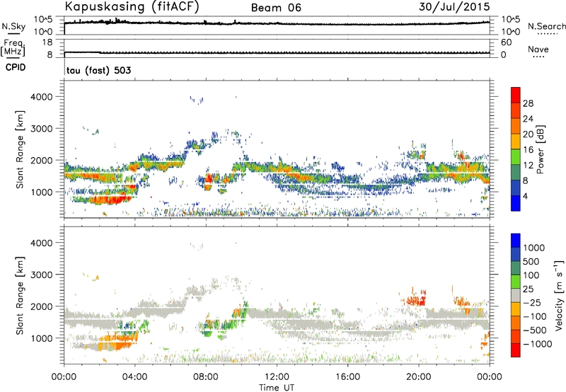Click the gray band of velocity colorbar
566x392 pixels.
click(x=516, y=296)
